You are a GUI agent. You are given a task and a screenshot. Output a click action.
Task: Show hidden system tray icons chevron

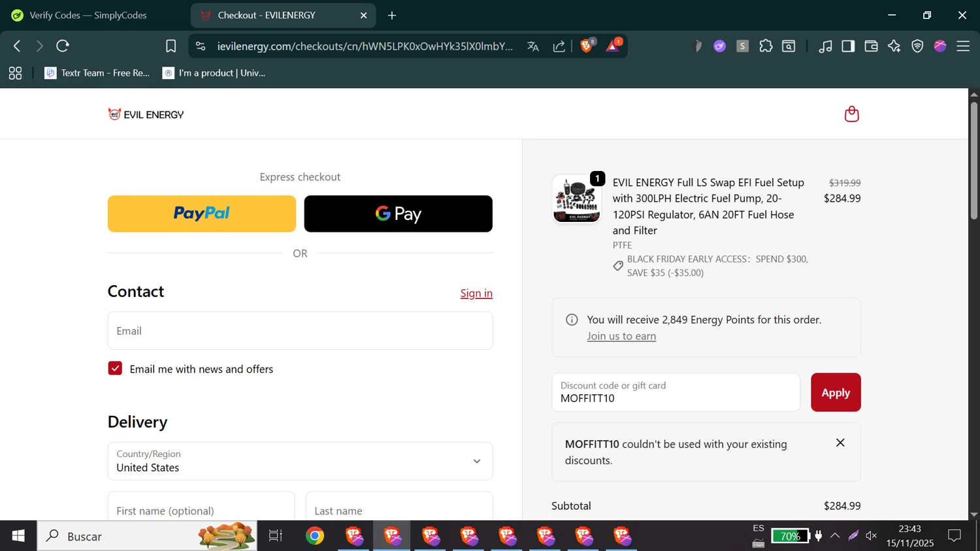(835, 536)
